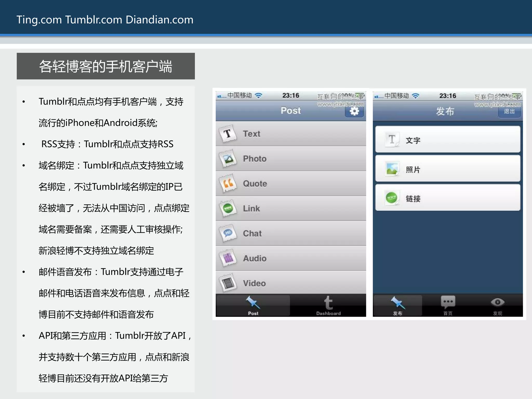
Task: Tap 23:16 clock in Diandian screenshot
Action: pyautogui.click(x=448, y=96)
